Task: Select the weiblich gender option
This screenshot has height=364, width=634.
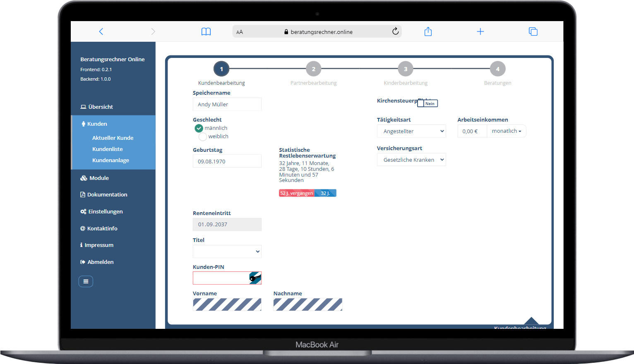Action: 203,136
